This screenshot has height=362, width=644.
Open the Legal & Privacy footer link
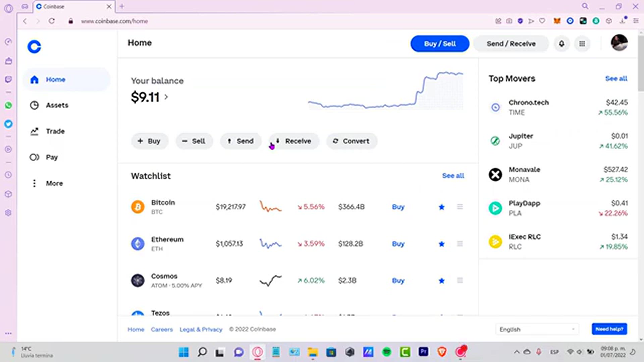201,329
